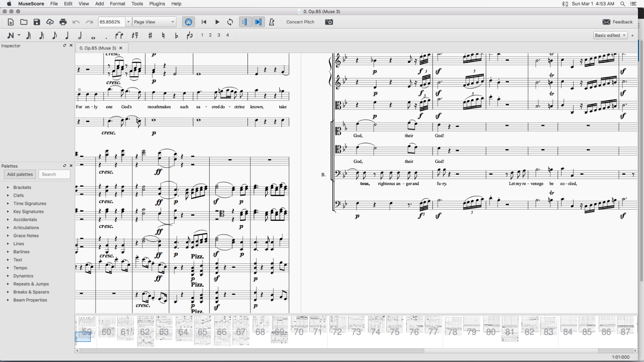This screenshot has height=362, width=644.
Task: Undock the Inspector panel
Action: tap(64, 45)
